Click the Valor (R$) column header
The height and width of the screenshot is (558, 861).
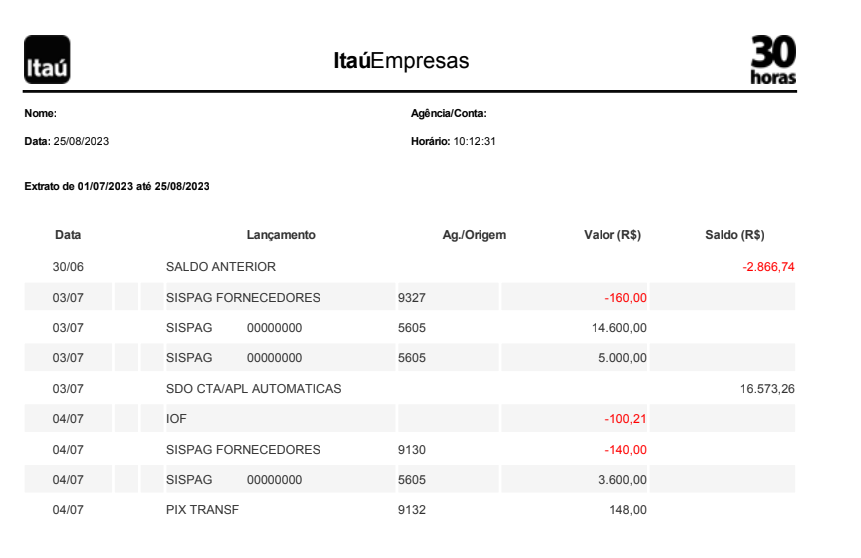tap(612, 235)
